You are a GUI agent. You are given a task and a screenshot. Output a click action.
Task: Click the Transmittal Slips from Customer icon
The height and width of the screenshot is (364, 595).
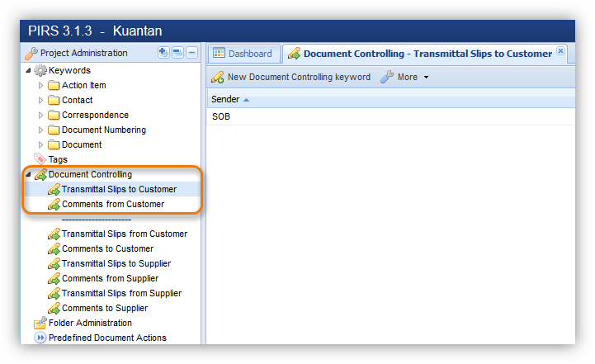(x=54, y=234)
